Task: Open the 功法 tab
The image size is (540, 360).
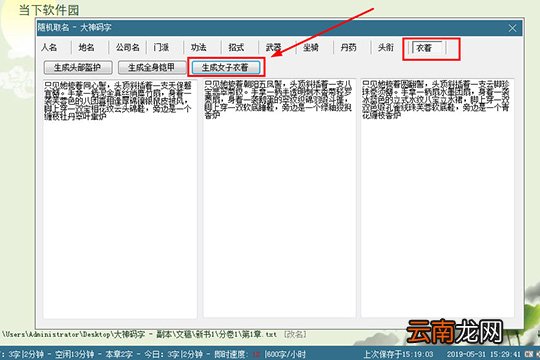Action: click(199, 47)
